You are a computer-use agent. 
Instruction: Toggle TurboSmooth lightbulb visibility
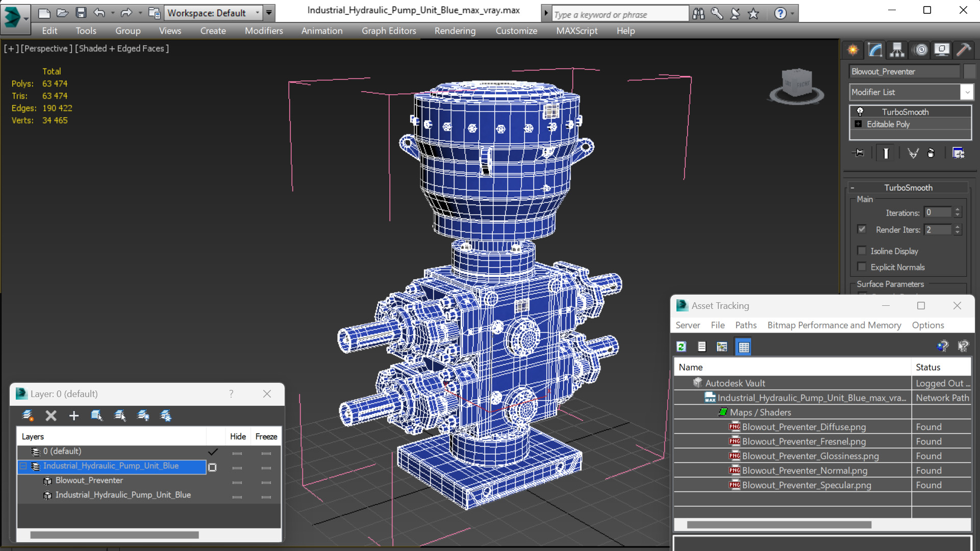pos(860,112)
